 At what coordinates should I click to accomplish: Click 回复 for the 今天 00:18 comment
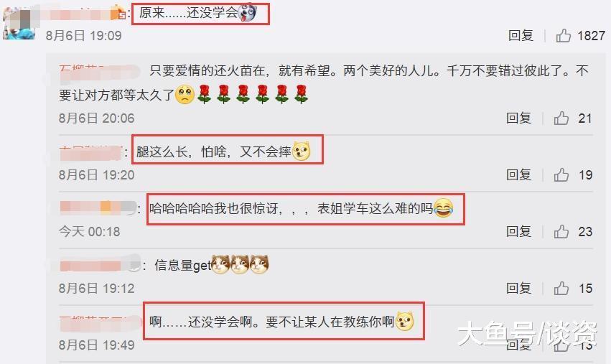click(x=518, y=231)
